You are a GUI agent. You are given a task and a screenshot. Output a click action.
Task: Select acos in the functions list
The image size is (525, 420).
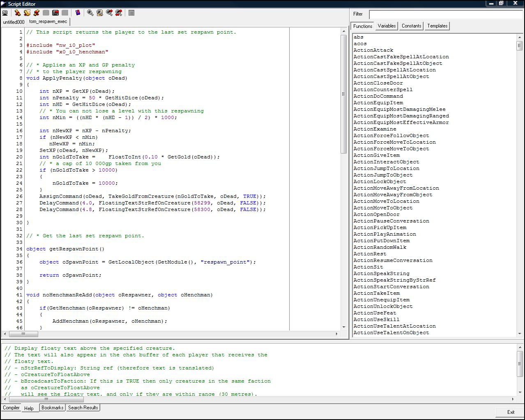pyautogui.click(x=360, y=44)
